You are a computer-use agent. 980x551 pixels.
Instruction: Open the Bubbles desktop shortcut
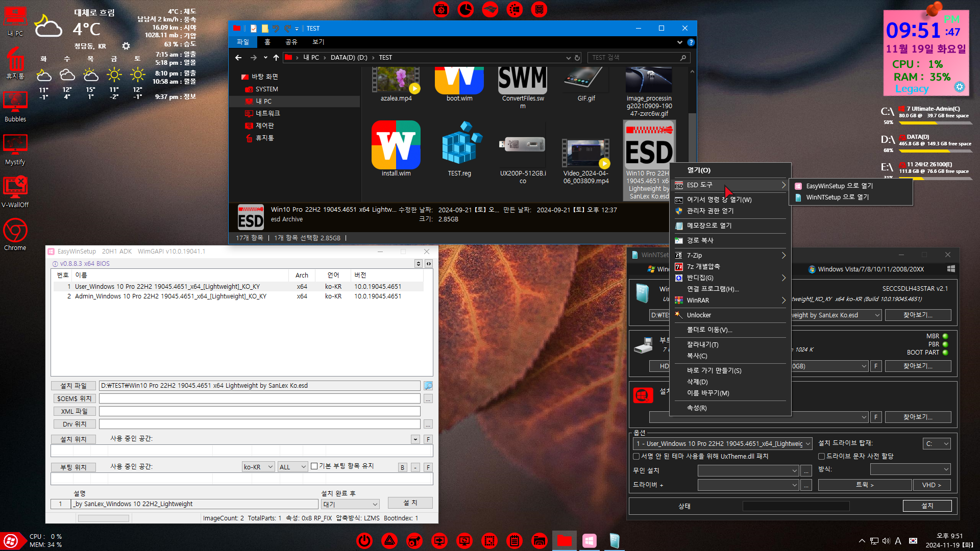(x=15, y=107)
